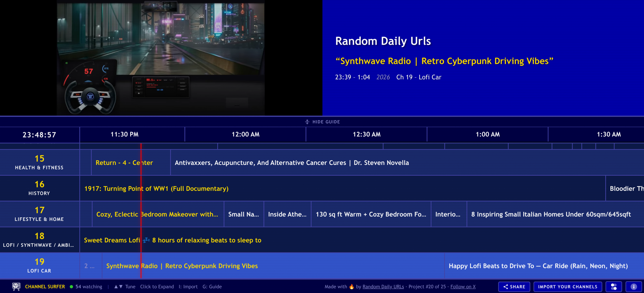Tune to channel 17 Lifestyle & Home
Viewport: 644px width, 293px height.
[x=39, y=214]
